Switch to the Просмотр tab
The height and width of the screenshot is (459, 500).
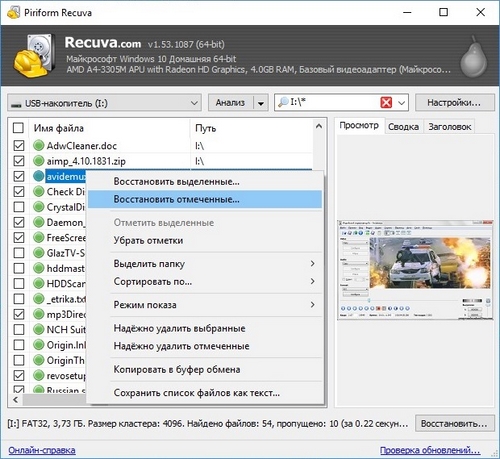pyautogui.click(x=359, y=125)
